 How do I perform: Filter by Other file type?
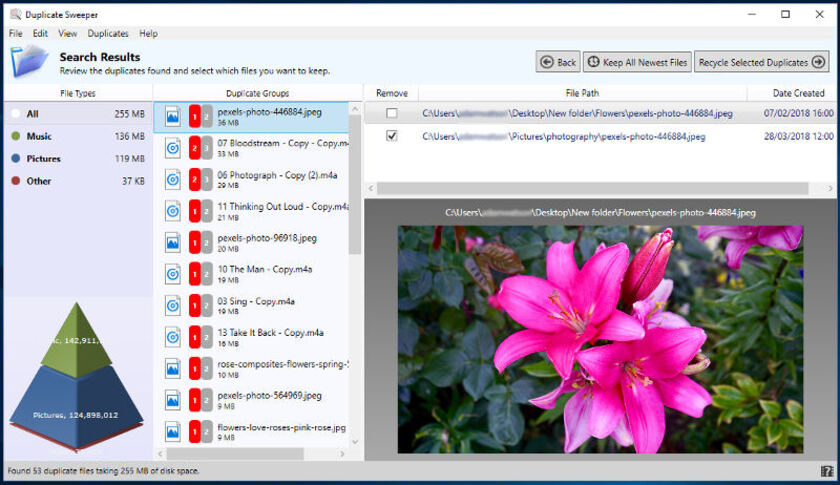[x=78, y=181]
